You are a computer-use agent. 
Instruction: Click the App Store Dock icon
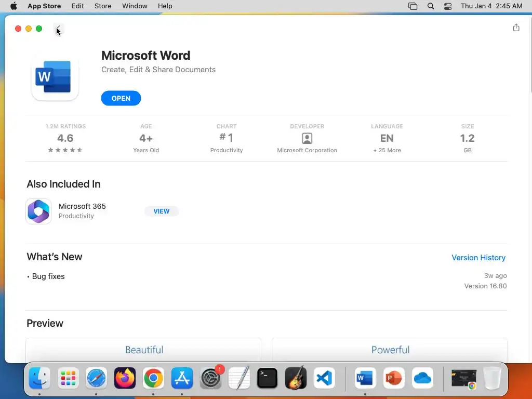(x=182, y=378)
